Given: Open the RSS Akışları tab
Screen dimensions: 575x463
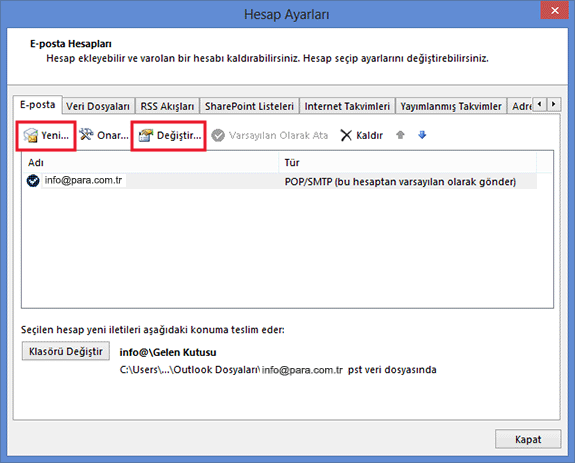Looking at the screenshot, I should tap(167, 106).
